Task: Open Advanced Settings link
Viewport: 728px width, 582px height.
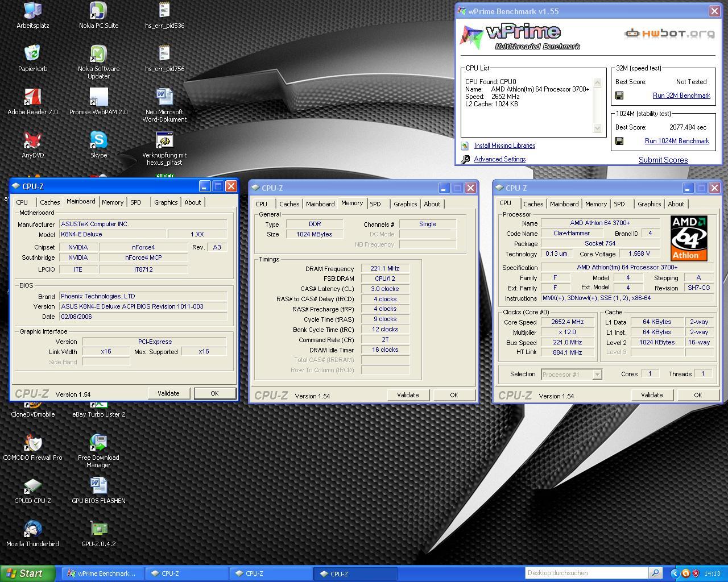Action: pos(500,159)
